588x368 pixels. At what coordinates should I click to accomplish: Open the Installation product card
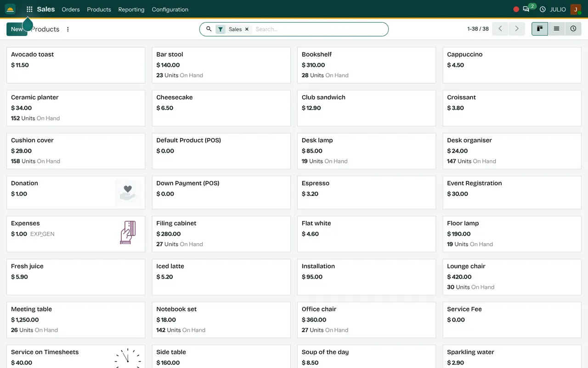coord(367,277)
